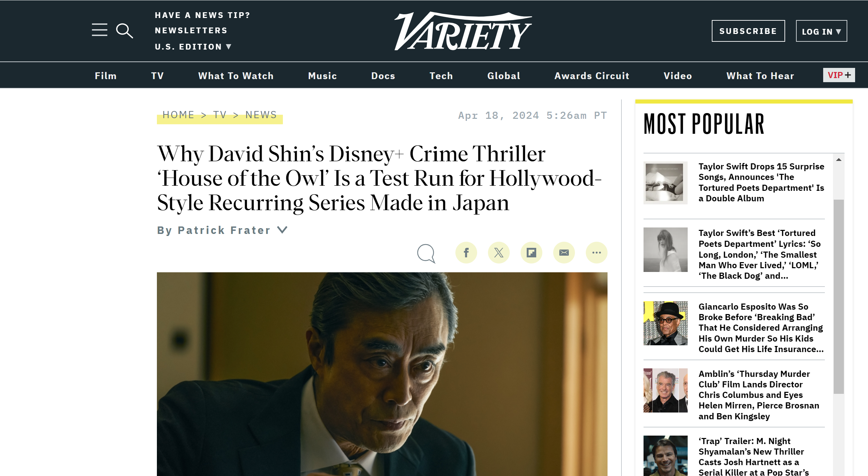Go to the What To Watch section

236,76
